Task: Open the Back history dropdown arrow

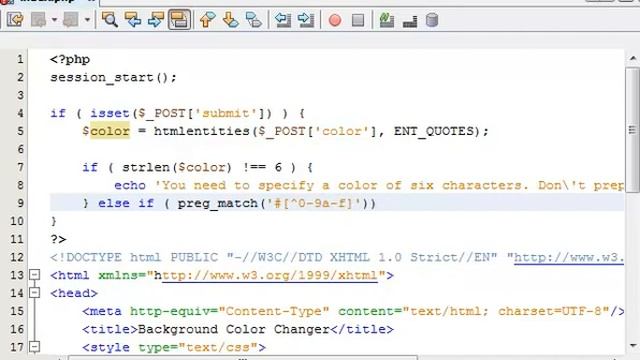Action: 54,20
